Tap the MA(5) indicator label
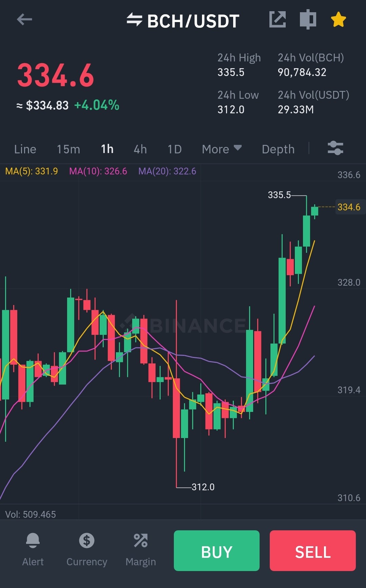This screenshot has width=366, height=588. point(32,171)
